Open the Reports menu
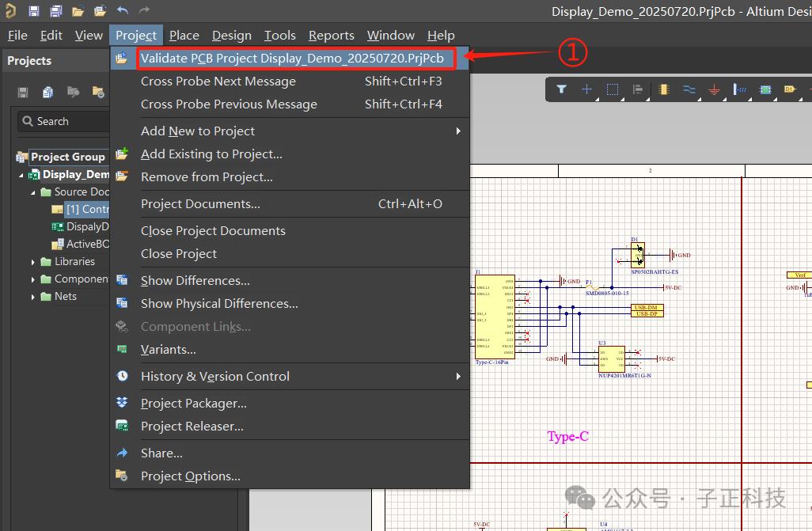 [x=332, y=36]
